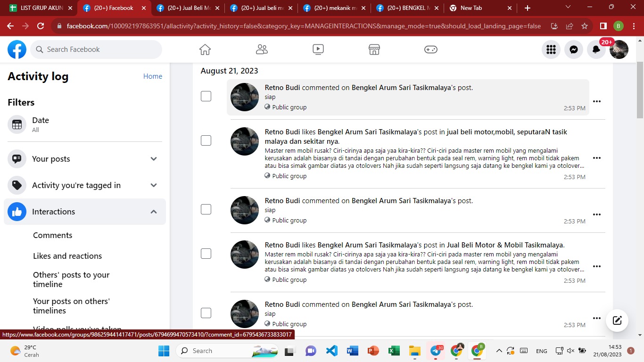
Task: Tick checkbox for third 'commented' activity
Action: point(206,313)
